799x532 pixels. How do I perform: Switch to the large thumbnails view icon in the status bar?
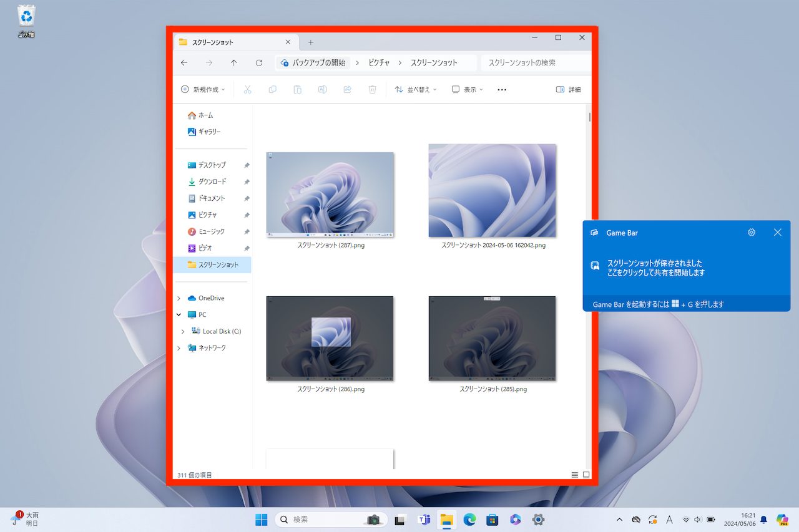pyautogui.click(x=586, y=475)
